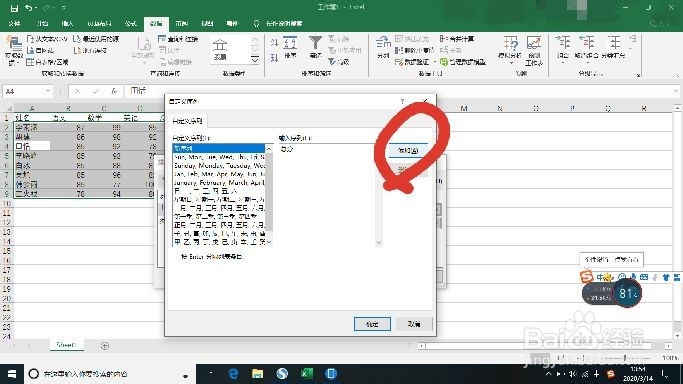Open Manage Data Model (管理数据模型)
Image resolution: width=683 pixels, height=384 pixels.
tap(463, 62)
